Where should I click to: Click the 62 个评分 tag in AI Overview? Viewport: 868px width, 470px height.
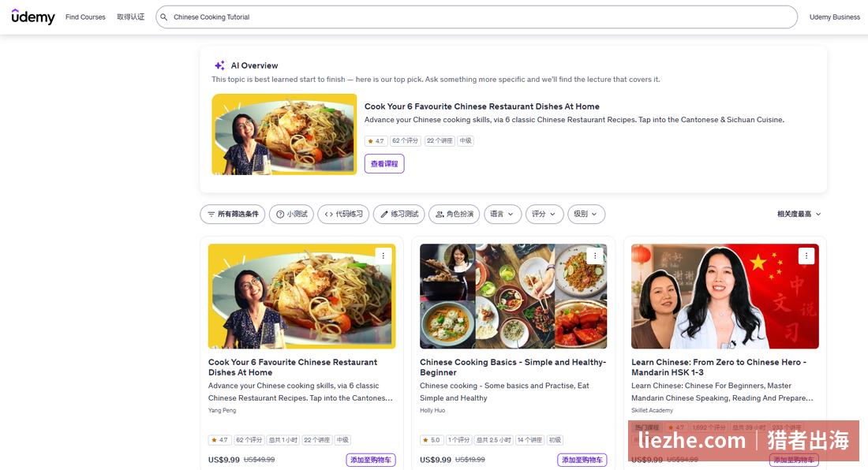click(x=406, y=141)
